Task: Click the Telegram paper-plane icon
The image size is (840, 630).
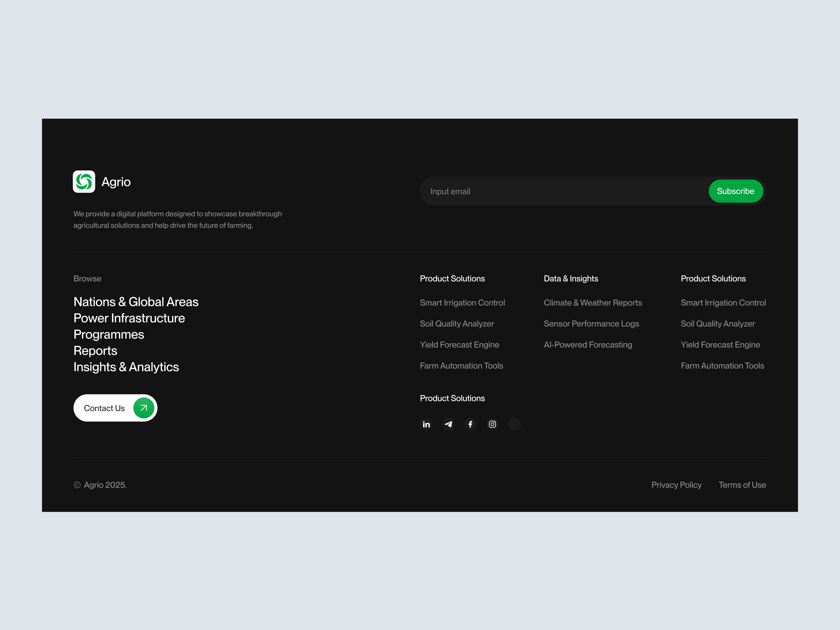Action: tap(448, 424)
